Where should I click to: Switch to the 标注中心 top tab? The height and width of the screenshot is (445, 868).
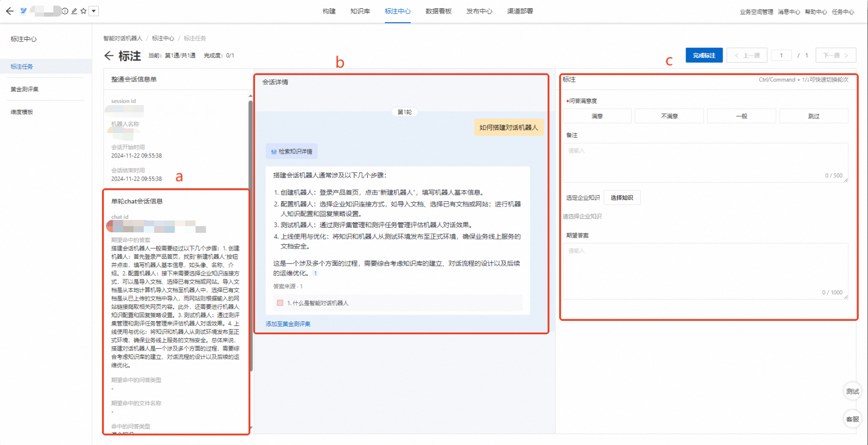398,11
